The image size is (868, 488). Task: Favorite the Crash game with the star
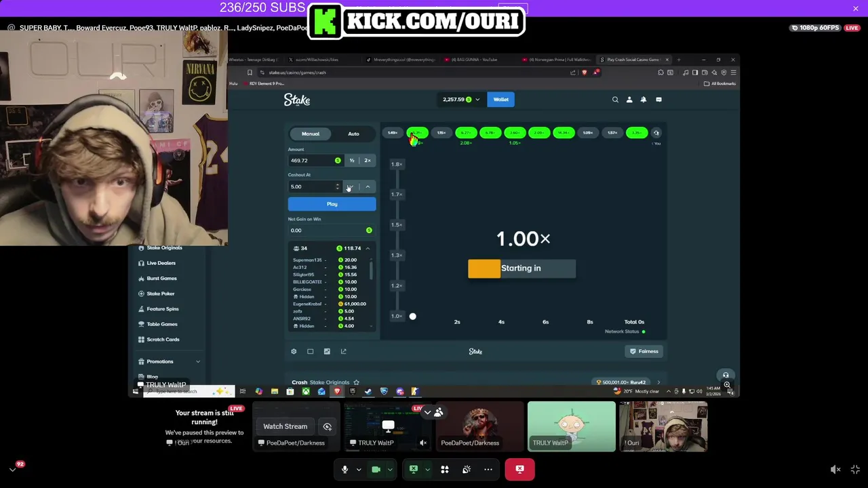coord(356,382)
